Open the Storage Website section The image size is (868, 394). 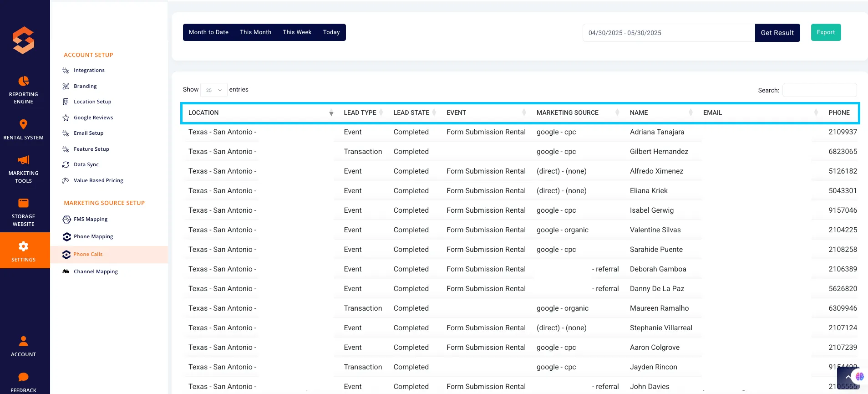[x=24, y=212]
